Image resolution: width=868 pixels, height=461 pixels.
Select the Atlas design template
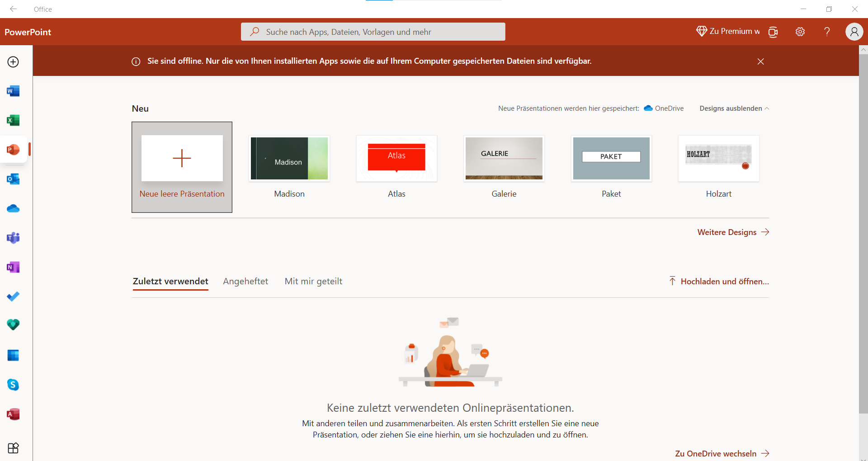click(x=396, y=167)
